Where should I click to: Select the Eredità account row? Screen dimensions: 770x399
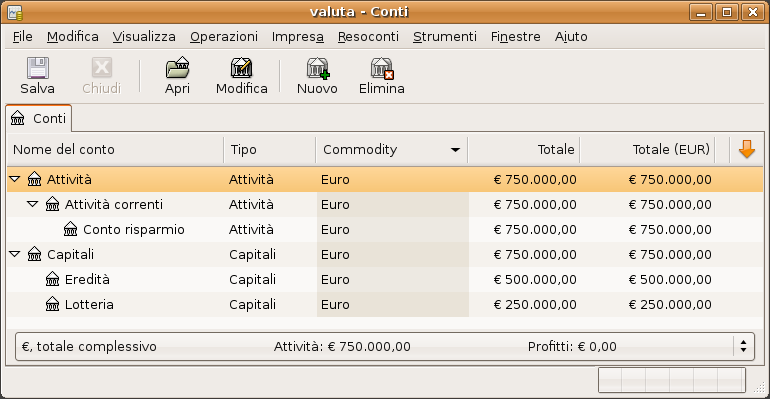coord(385,279)
